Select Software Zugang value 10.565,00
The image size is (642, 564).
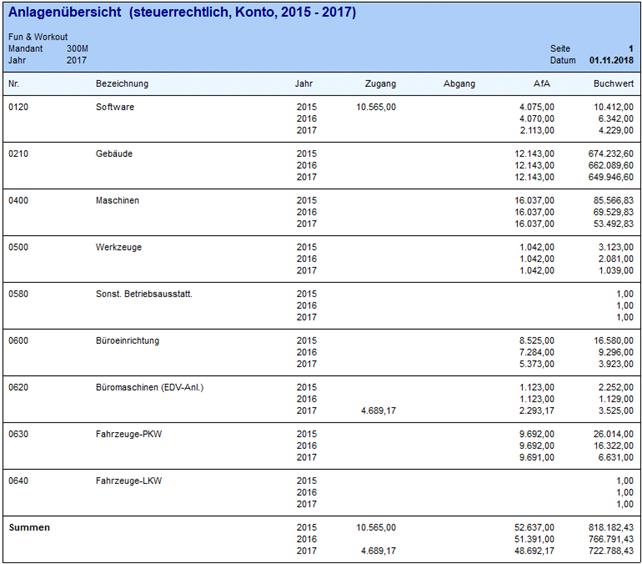[x=375, y=107]
